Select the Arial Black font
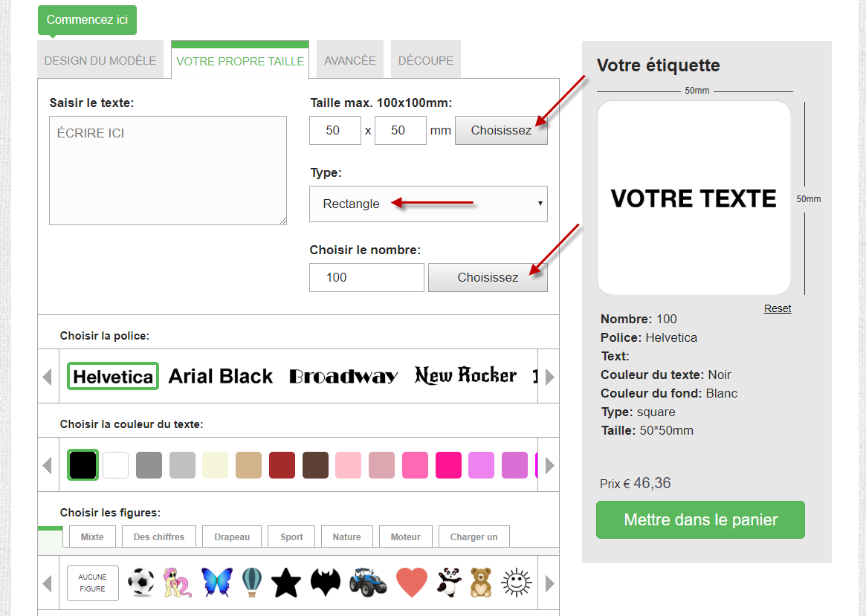 pos(221,376)
